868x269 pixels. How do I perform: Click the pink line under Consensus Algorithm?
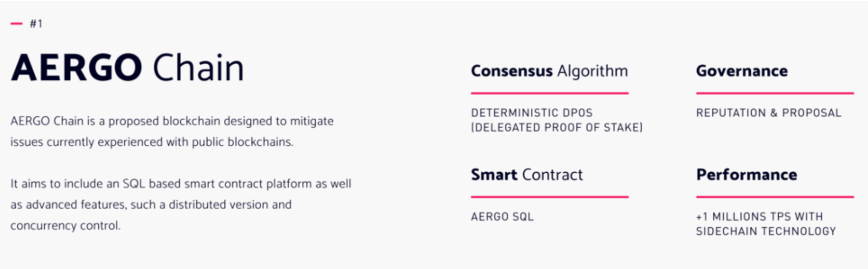549,93
